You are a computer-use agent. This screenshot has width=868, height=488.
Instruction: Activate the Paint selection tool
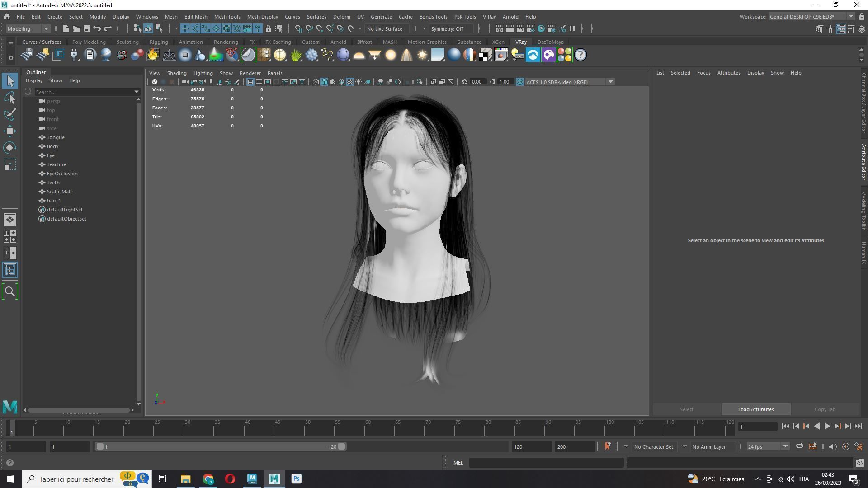point(10,114)
